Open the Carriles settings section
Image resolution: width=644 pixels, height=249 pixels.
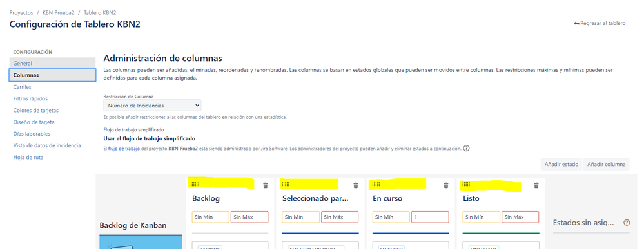pyautogui.click(x=22, y=87)
